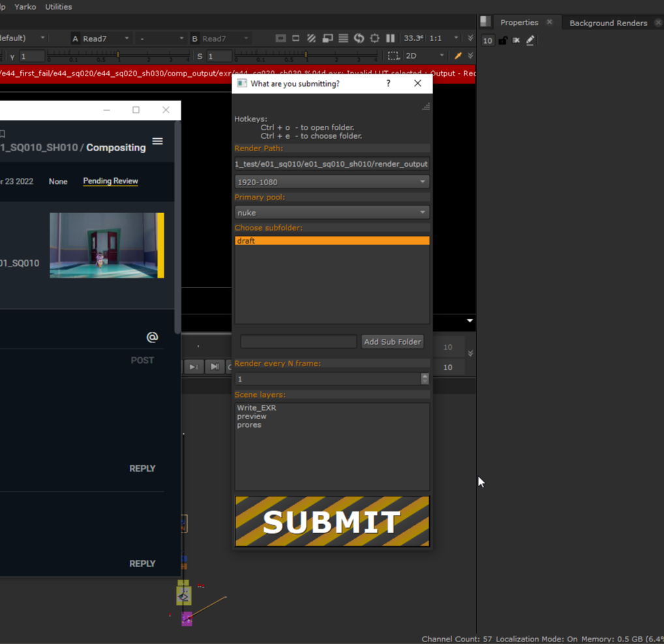The height and width of the screenshot is (644, 664).
Task: Click the help question mark in submit dialog
Action: (x=388, y=83)
